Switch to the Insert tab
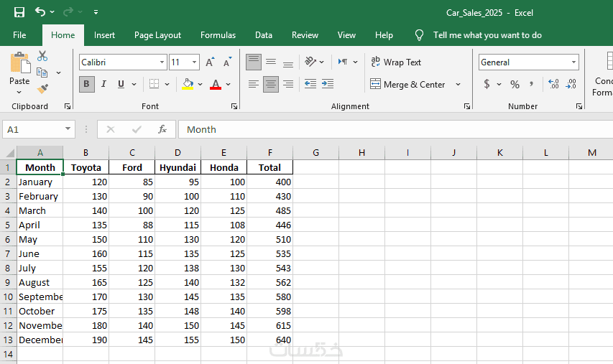 click(x=104, y=35)
